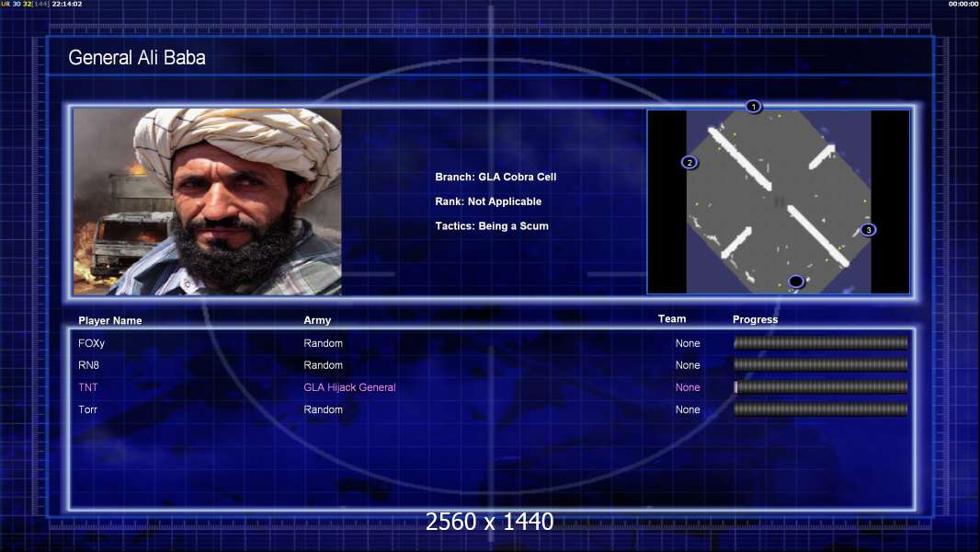This screenshot has height=552, width=980.
Task: Click FOXy's loading progress bar
Action: pos(820,343)
